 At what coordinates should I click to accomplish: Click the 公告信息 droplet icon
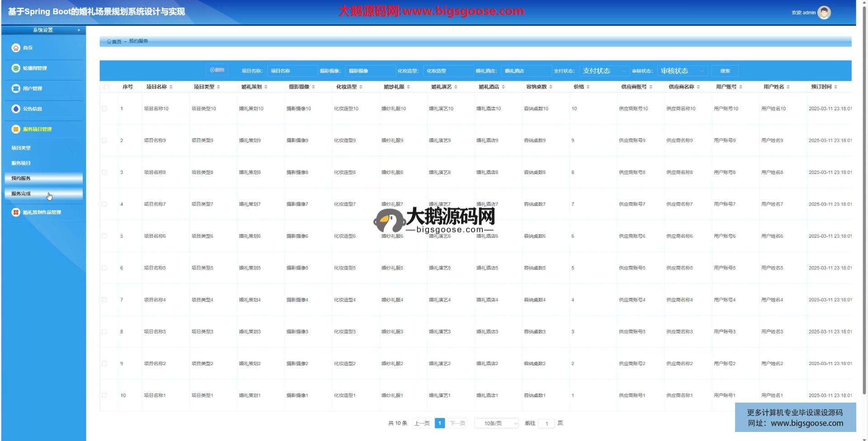pos(16,109)
